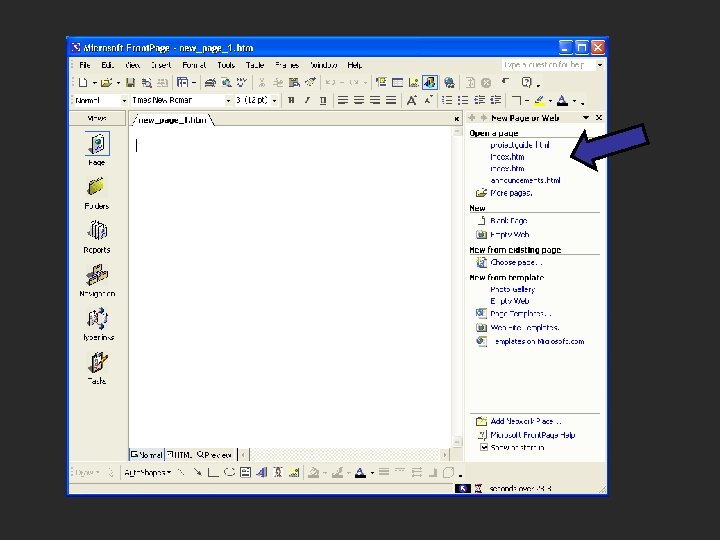Toggle Italic formatting
Viewport: 720px width, 540px height.
pos(307,100)
